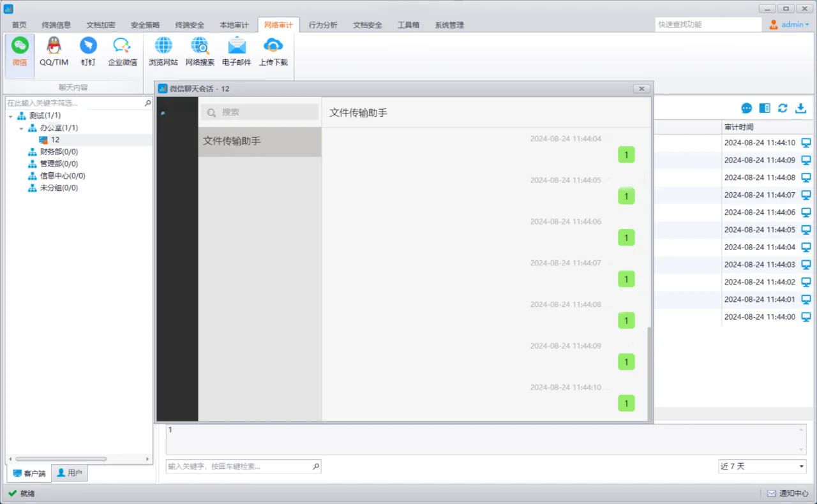
Task: Open the 电子邮件 email audit
Action: tap(237, 51)
